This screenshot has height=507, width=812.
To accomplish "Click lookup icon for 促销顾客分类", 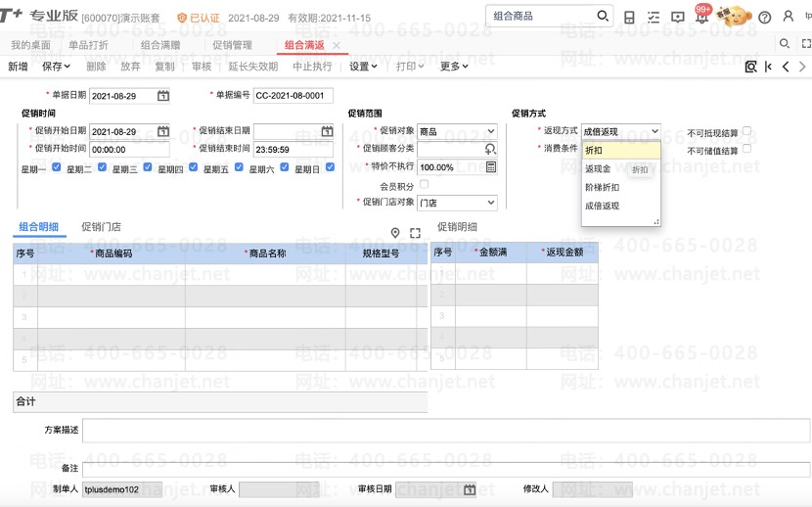I will coord(490,149).
